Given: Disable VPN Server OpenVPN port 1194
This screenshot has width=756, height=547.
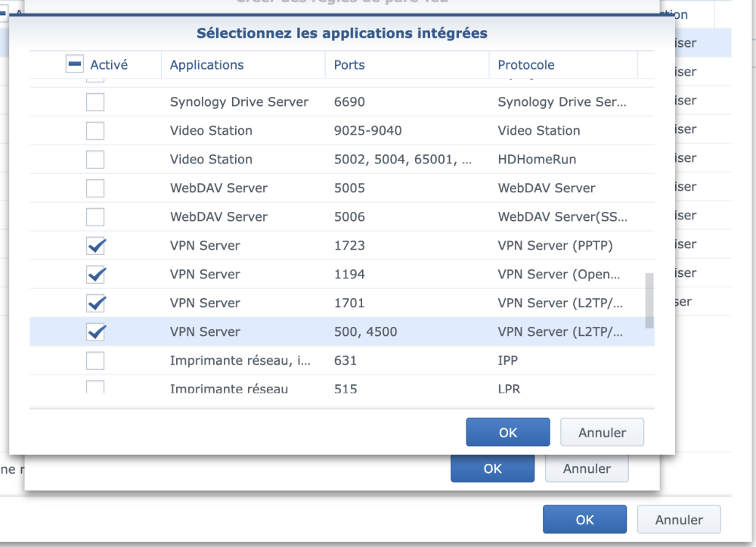Looking at the screenshot, I should (96, 275).
